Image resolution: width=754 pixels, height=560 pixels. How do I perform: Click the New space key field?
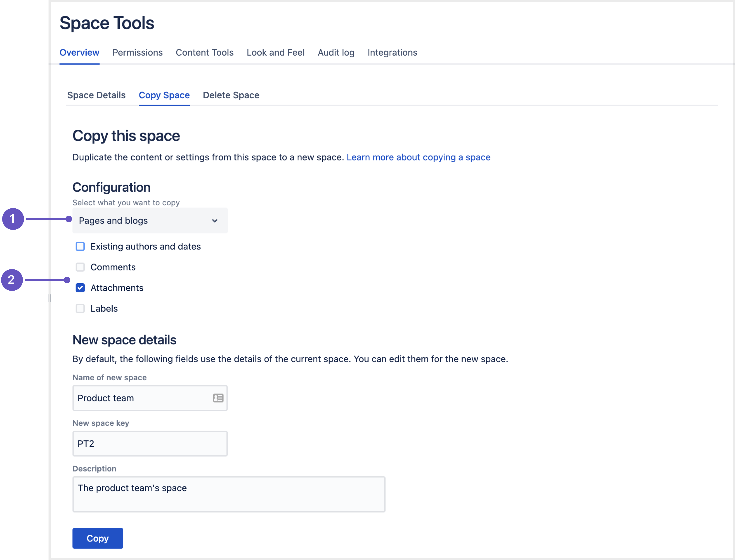(150, 444)
